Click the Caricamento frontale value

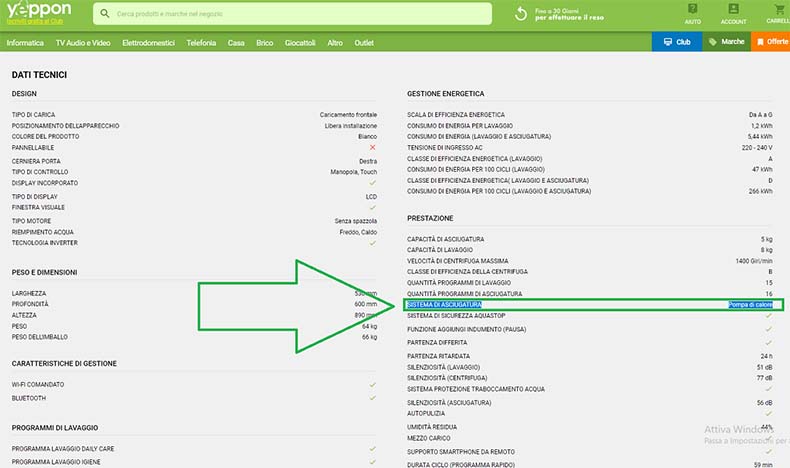348,115
